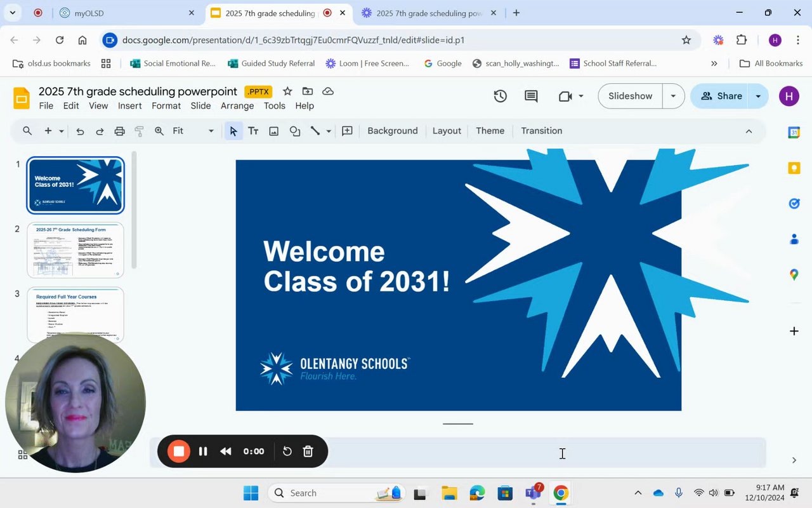
Task: Move document with folder icon
Action: click(308, 91)
